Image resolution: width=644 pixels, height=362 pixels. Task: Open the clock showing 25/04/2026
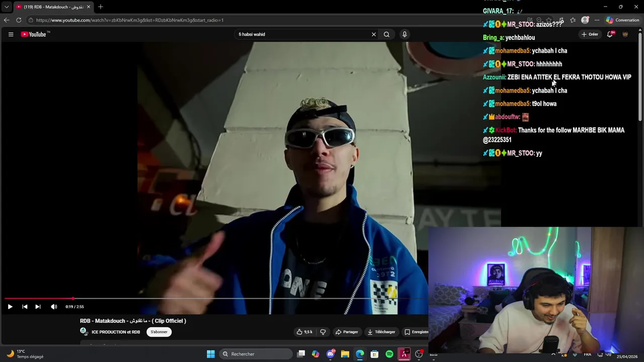[x=627, y=356]
